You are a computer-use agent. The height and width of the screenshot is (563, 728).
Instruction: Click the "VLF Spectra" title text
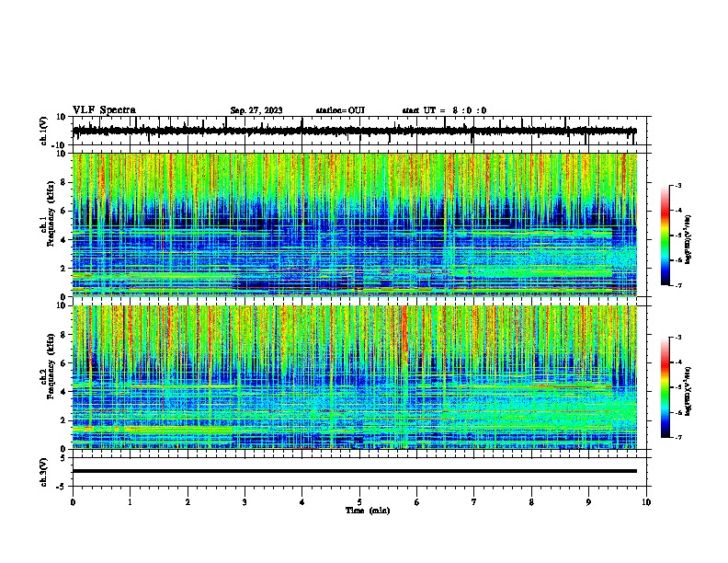[104, 110]
